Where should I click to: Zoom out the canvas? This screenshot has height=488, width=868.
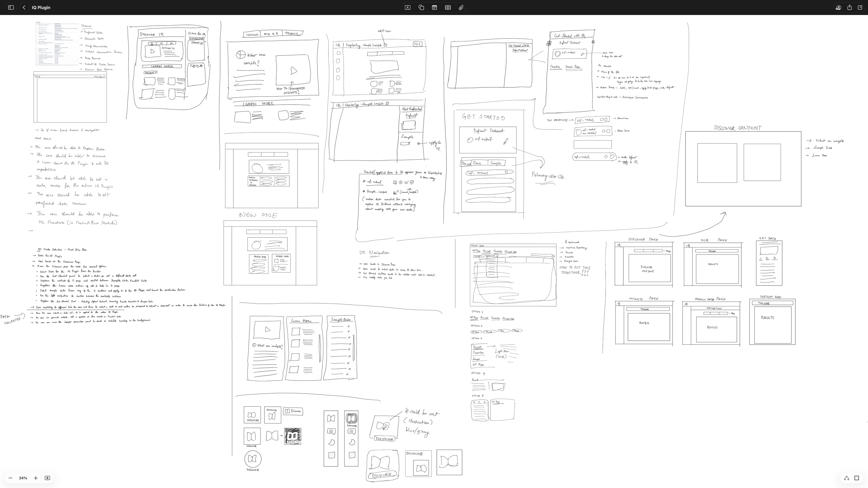point(10,478)
